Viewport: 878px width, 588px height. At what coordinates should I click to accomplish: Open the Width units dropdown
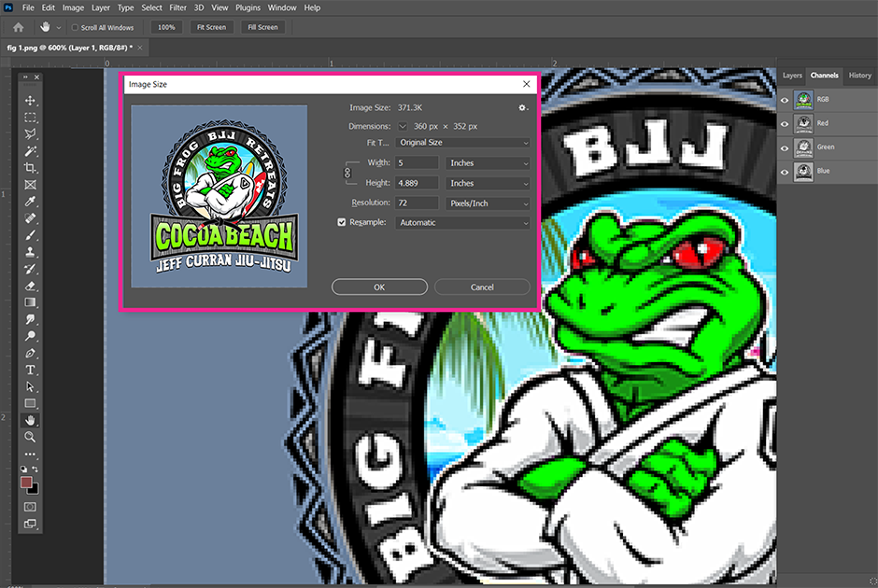pyautogui.click(x=488, y=162)
